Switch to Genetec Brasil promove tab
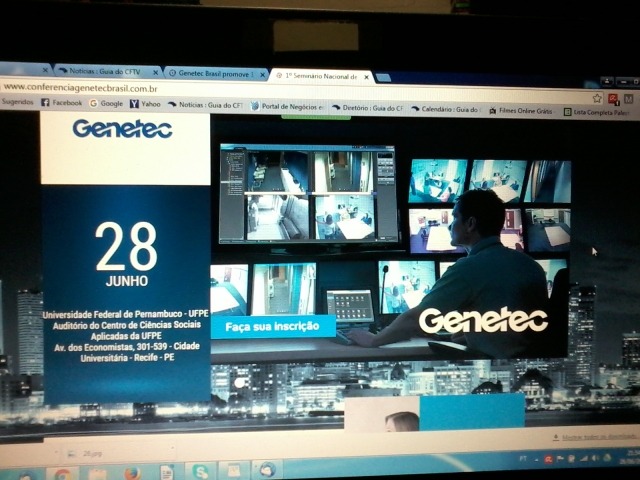The width and height of the screenshot is (640, 480). pyautogui.click(x=215, y=74)
